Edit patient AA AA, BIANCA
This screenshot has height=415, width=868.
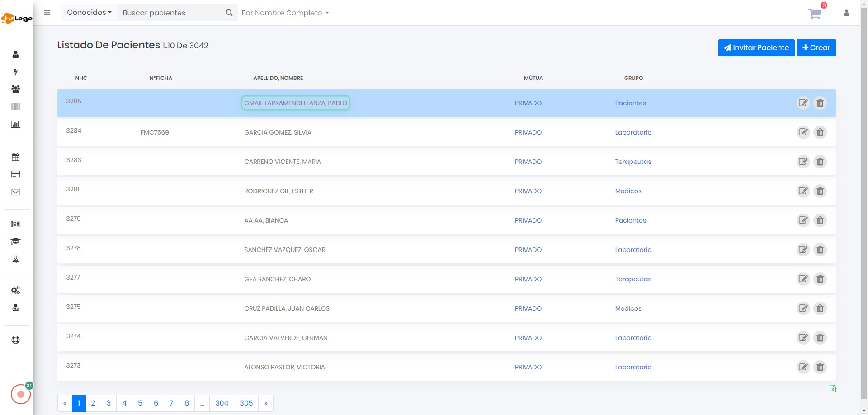coord(803,220)
